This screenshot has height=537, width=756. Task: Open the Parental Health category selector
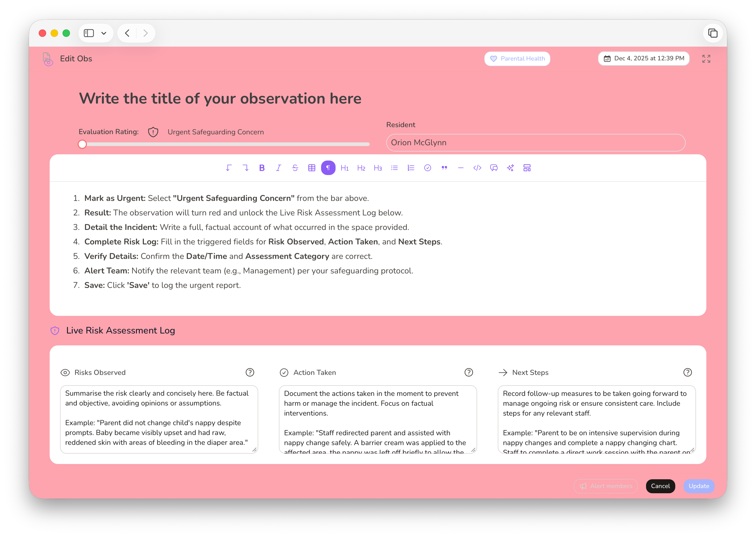pyautogui.click(x=517, y=59)
